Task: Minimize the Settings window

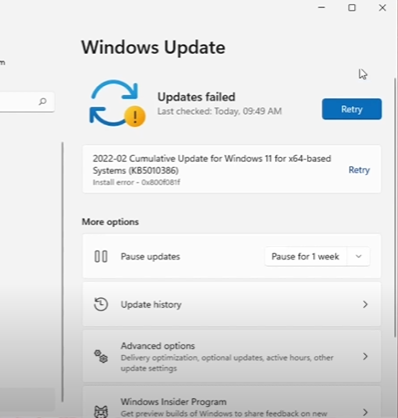Action: (x=321, y=7)
